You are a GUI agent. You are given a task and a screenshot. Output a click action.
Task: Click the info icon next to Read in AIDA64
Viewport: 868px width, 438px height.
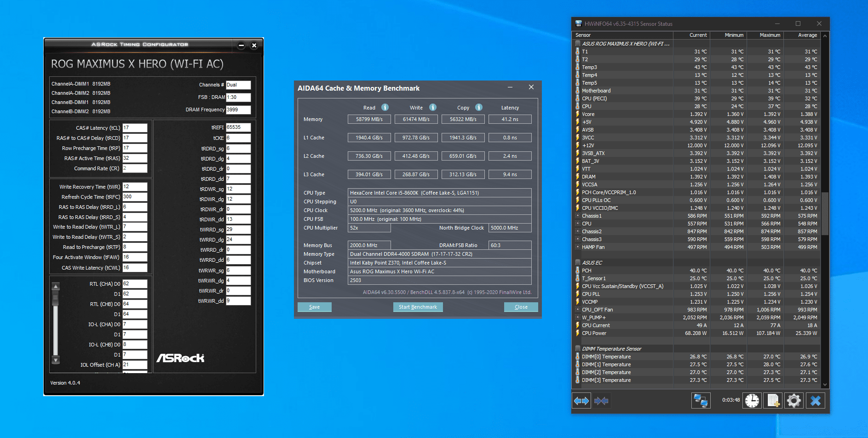pos(385,107)
